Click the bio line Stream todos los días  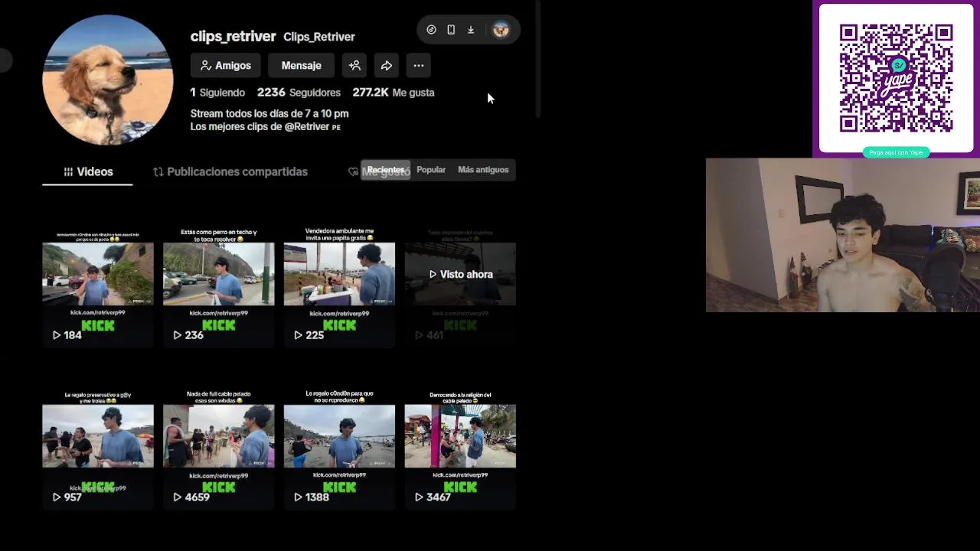pyautogui.click(x=269, y=113)
